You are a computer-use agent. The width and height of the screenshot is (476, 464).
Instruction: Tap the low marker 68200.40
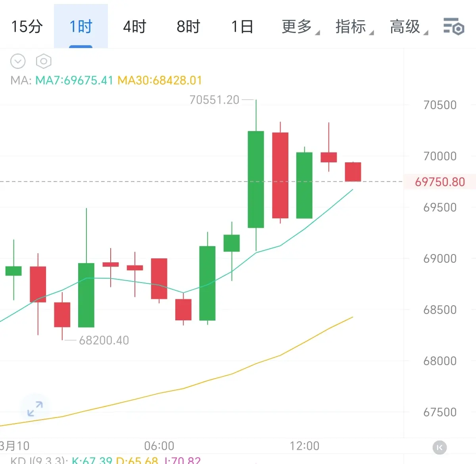coord(104,340)
